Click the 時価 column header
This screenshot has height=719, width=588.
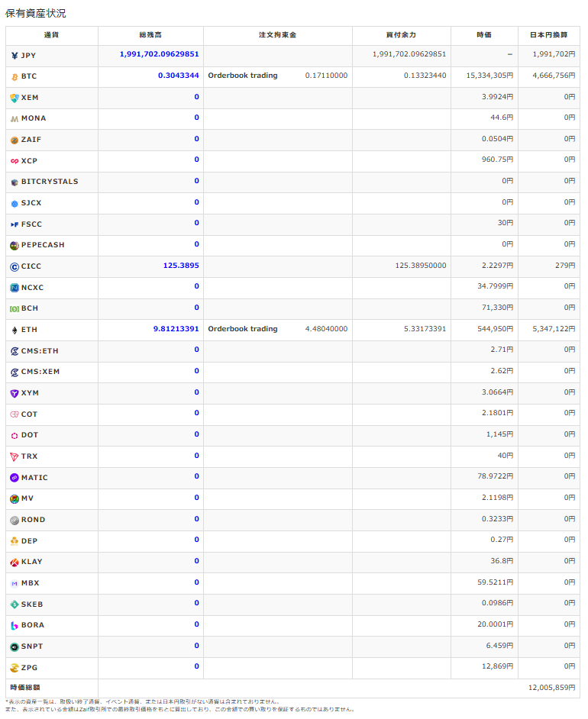coord(484,35)
